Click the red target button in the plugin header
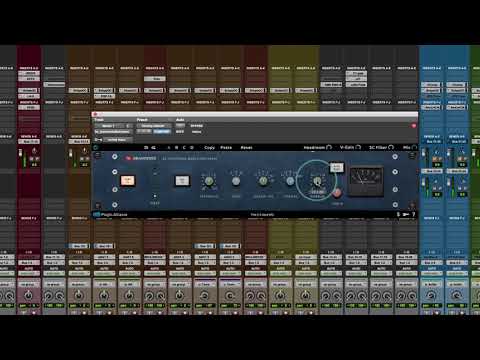This screenshot has width=480, height=360. tap(414, 126)
